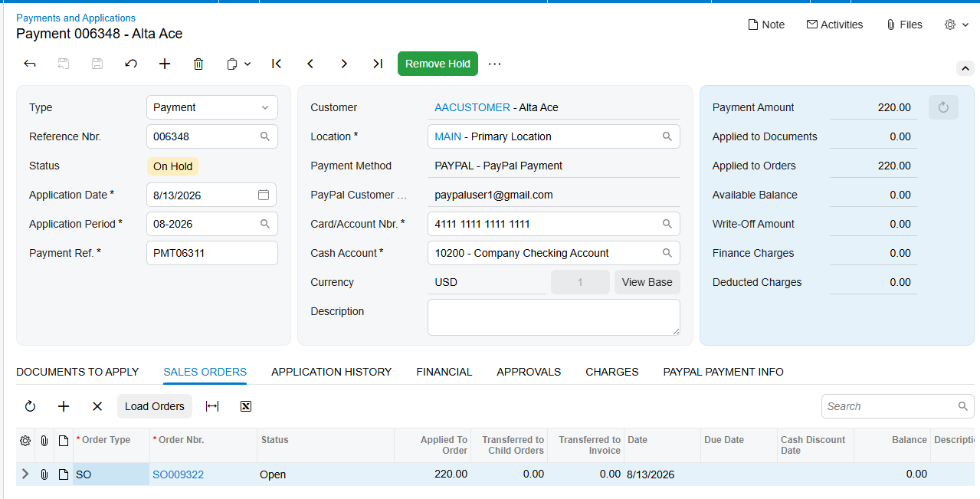The image size is (980, 499).
Task: Click the Payments and Applications breadcrumb link
Action: (x=76, y=18)
